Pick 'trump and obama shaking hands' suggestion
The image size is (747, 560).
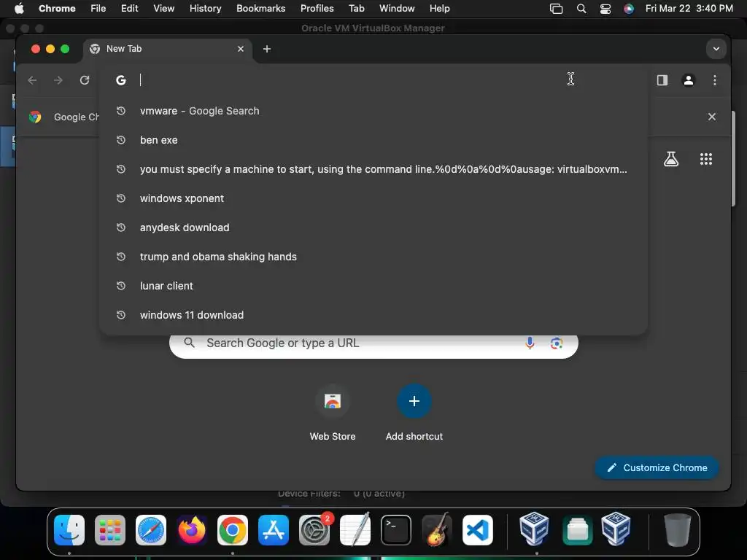tap(373, 257)
